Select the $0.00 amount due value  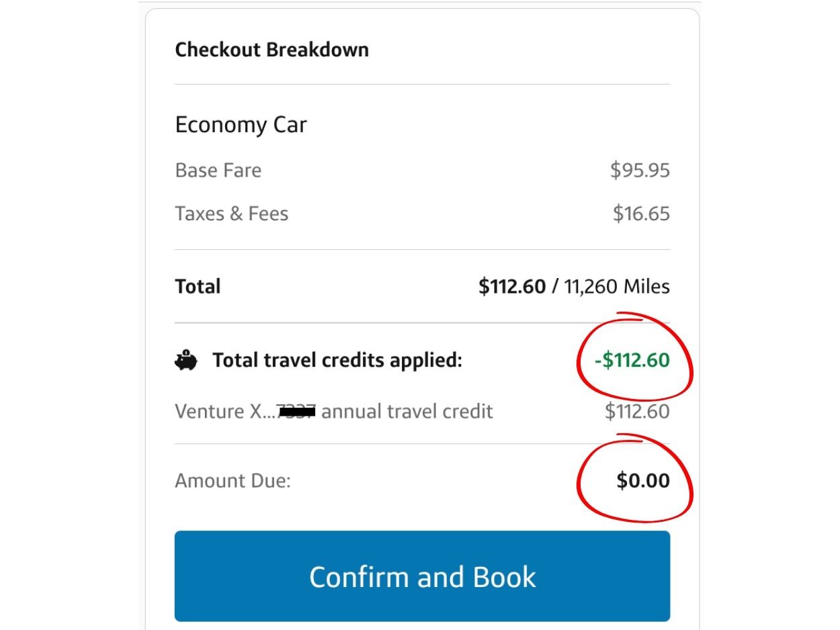click(x=643, y=481)
